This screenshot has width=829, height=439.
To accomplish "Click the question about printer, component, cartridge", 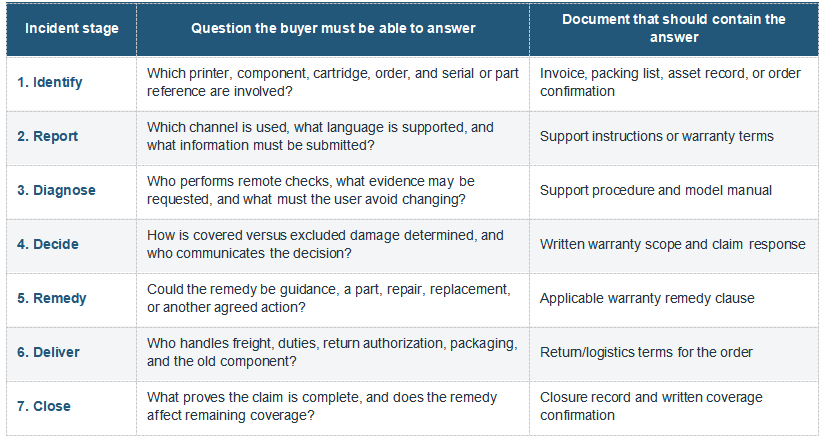I will 333,83.
